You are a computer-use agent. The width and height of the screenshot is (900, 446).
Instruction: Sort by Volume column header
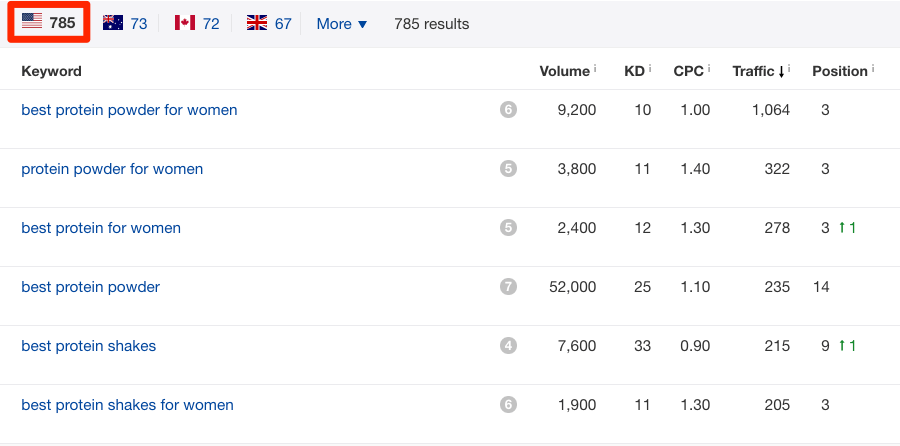click(564, 71)
